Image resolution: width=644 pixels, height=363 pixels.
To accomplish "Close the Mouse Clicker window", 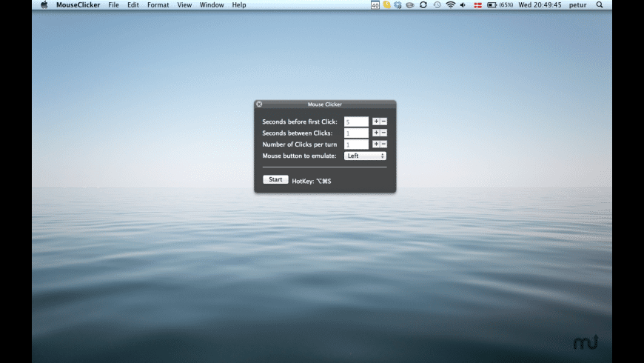I will [259, 104].
